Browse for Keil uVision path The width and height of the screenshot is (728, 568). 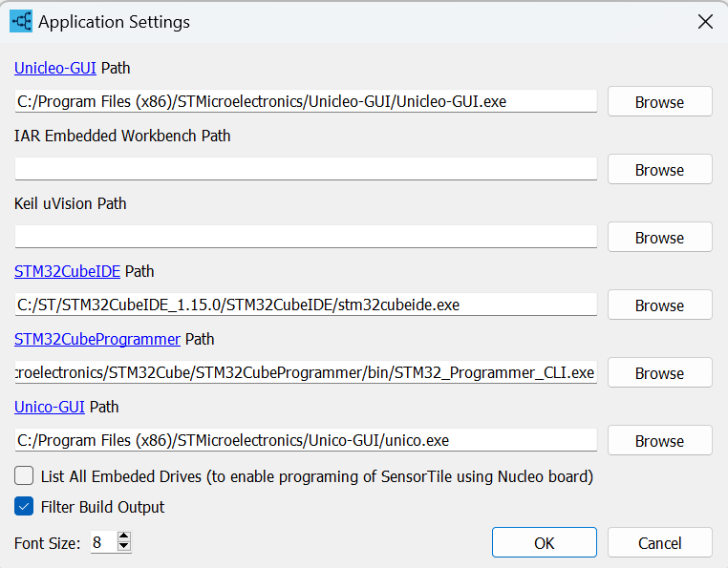pyautogui.click(x=659, y=238)
